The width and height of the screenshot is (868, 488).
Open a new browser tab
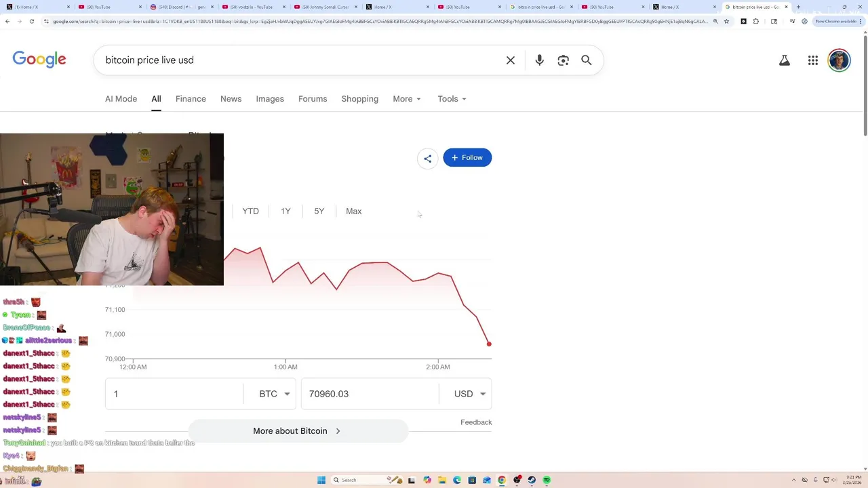click(x=798, y=7)
